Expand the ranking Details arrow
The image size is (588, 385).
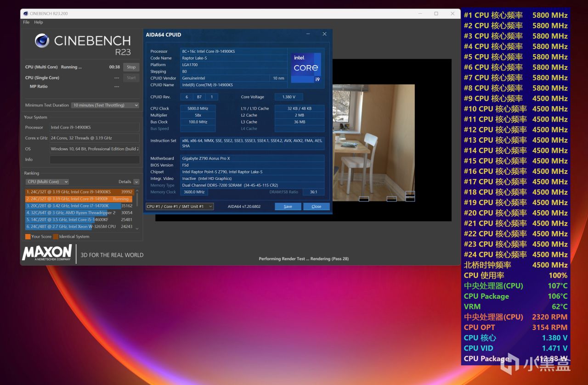pos(136,182)
